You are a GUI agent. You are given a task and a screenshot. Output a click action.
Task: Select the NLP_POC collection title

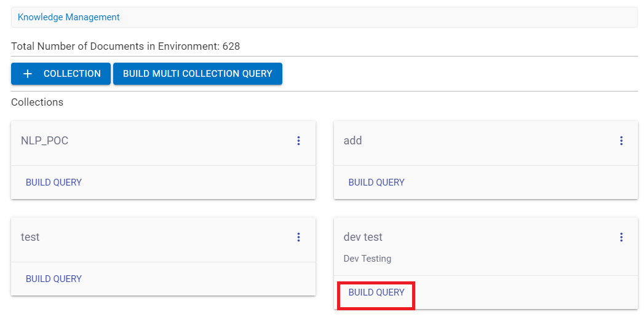(x=45, y=141)
